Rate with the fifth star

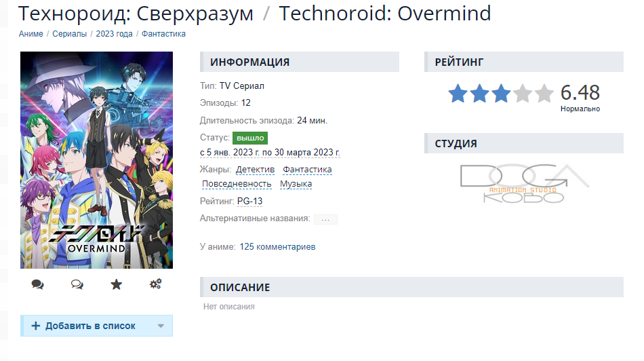544,94
